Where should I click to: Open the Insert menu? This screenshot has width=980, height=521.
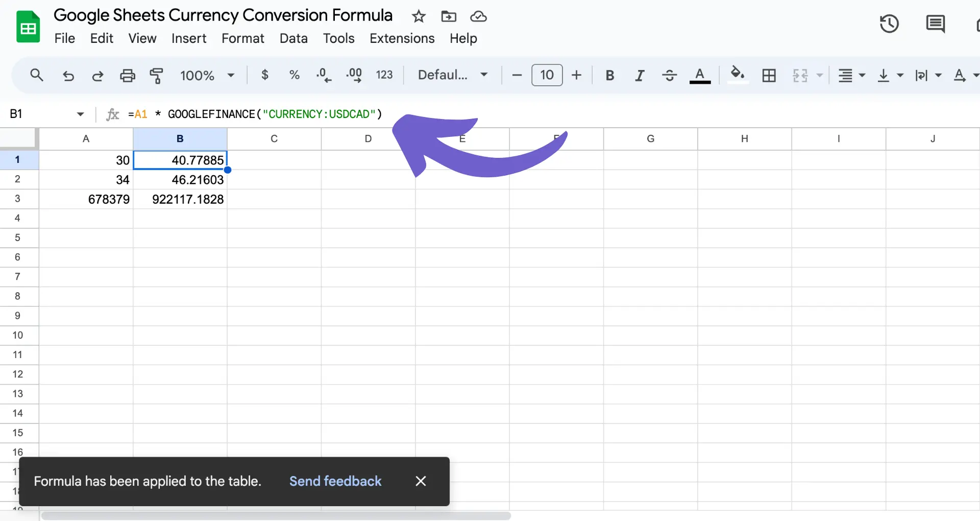pos(189,38)
